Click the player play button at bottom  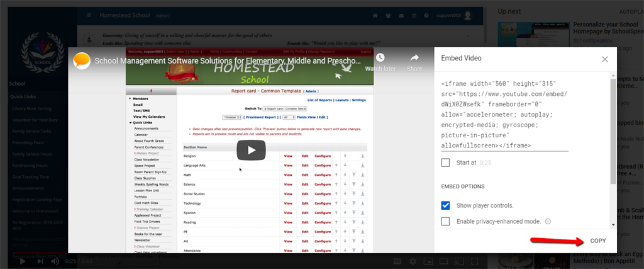(23, 261)
